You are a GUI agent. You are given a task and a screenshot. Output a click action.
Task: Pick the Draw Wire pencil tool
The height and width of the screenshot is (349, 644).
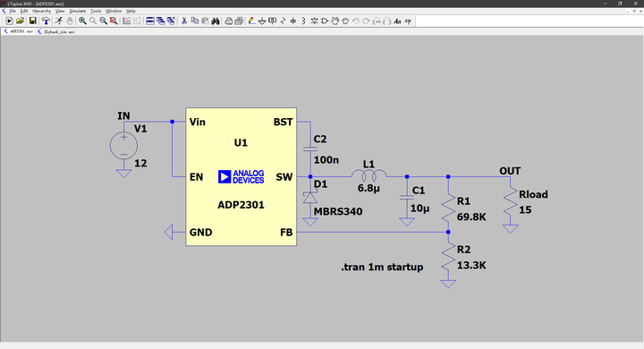coord(251,21)
